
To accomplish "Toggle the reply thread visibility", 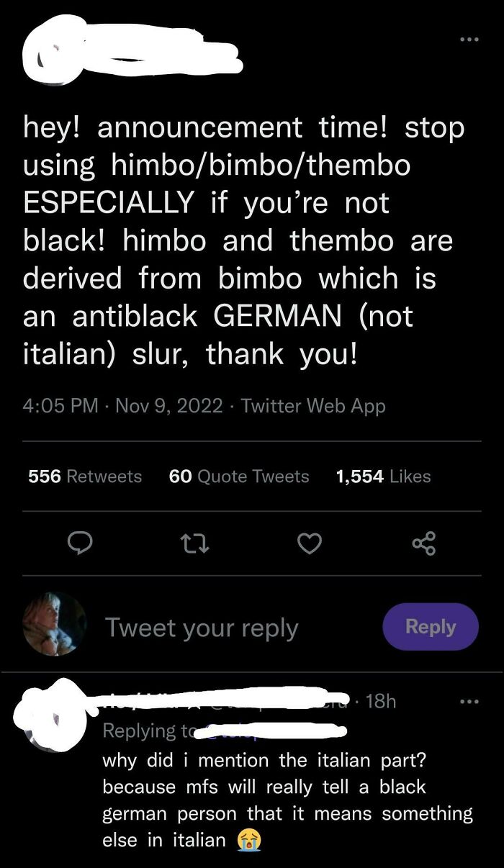I will pos(81,544).
